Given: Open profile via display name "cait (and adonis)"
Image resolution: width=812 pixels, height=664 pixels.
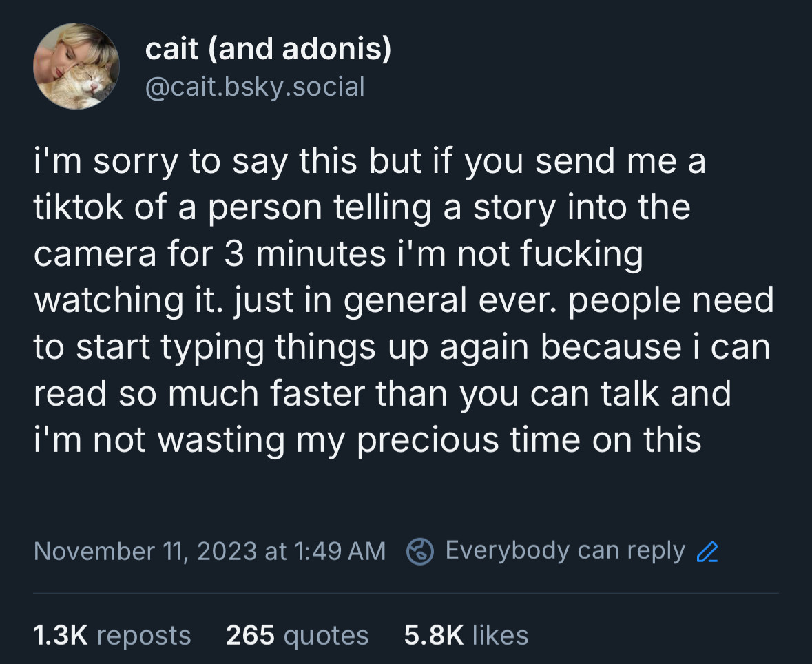Looking at the screenshot, I should click(x=268, y=50).
